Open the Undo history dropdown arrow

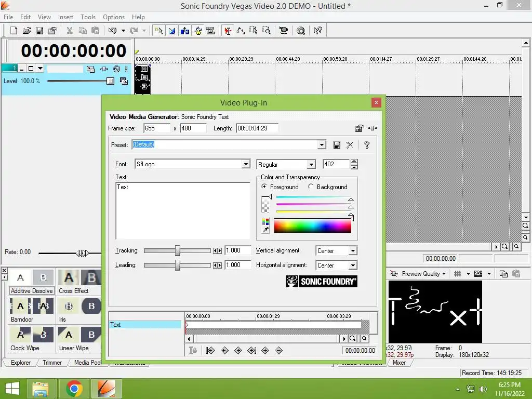(123, 31)
